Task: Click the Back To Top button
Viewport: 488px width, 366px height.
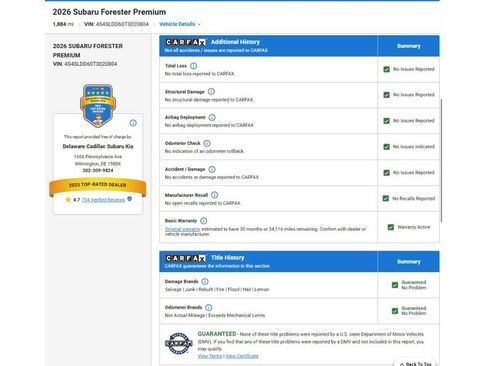Action: tap(415, 363)
